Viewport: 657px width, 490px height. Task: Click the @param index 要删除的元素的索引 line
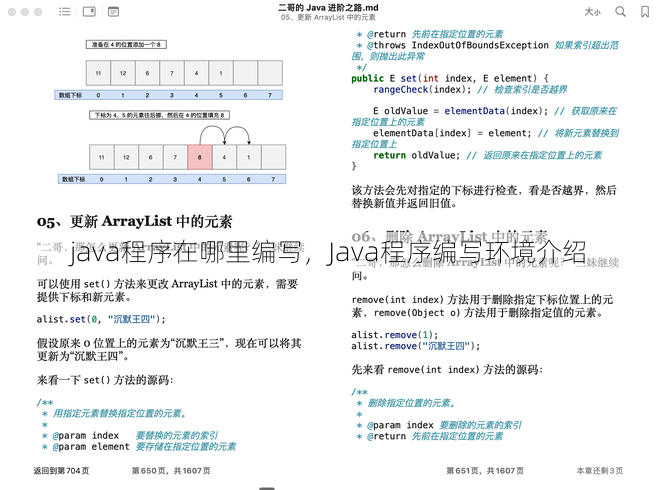(x=439, y=425)
